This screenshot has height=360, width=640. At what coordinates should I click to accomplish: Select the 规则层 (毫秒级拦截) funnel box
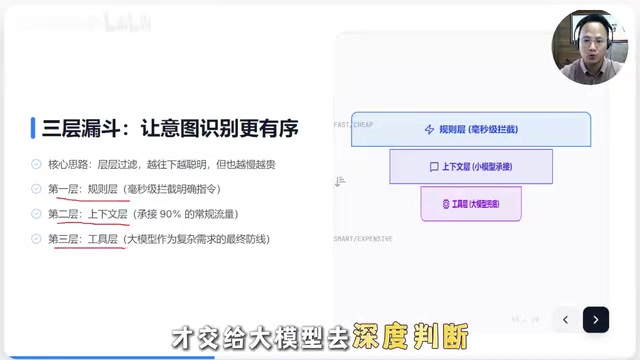pyautogui.click(x=471, y=129)
